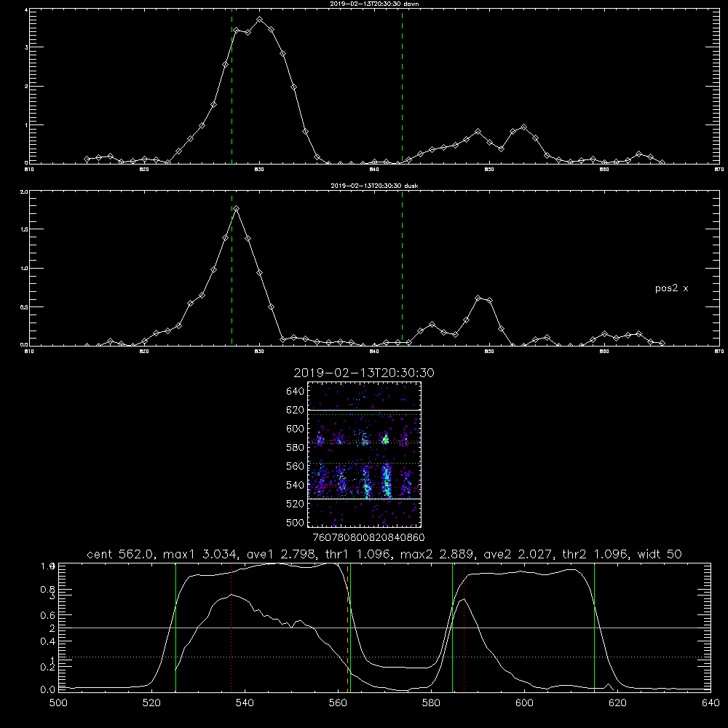Click the red dotted line near 587
This screenshot has height=728, width=728.
click(x=464, y=627)
